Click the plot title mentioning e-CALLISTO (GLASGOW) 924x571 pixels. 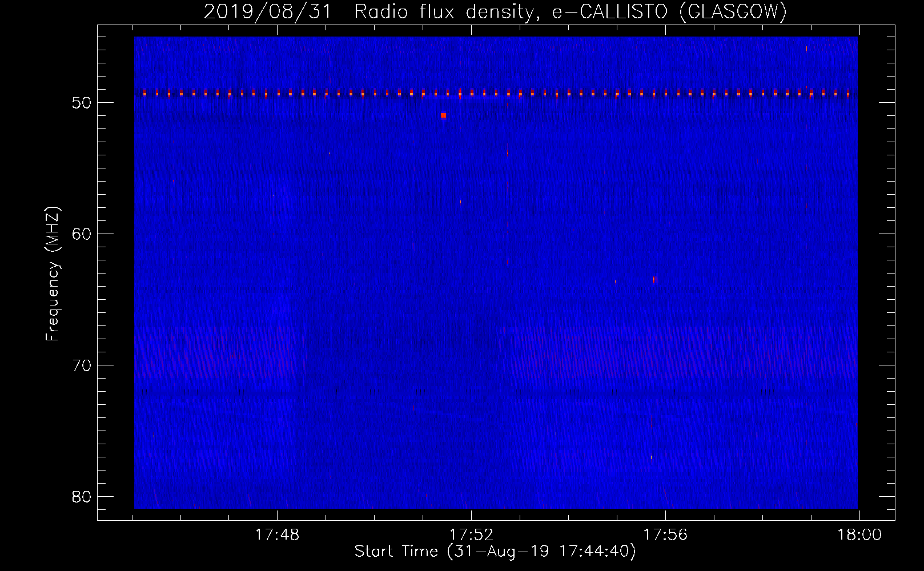coord(495,11)
